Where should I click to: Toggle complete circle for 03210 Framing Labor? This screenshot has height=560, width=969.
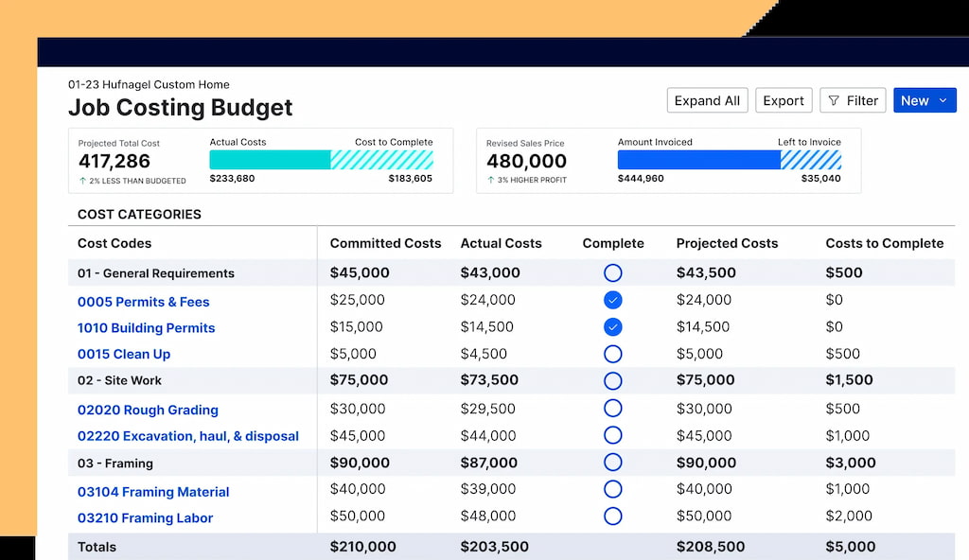tap(612, 516)
